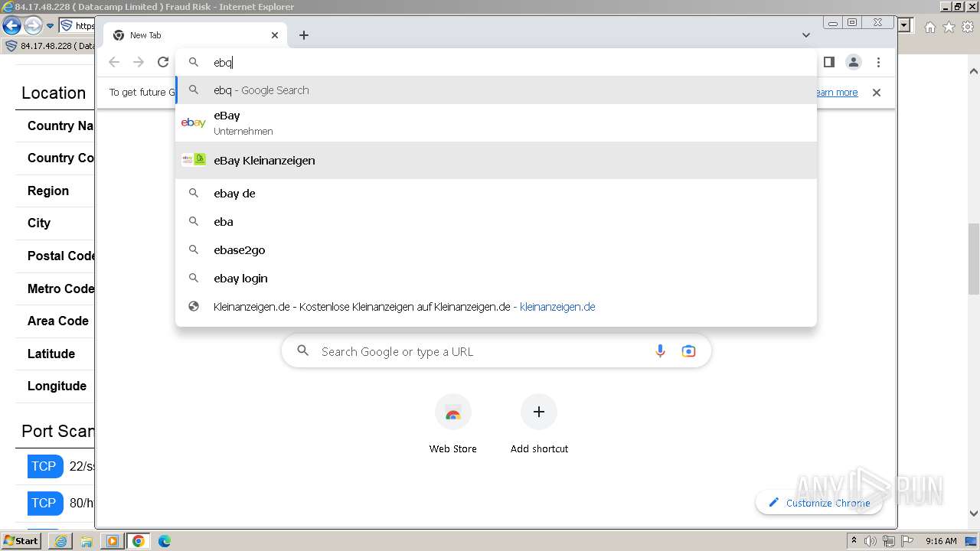Click the 'Latitude' row label
The image size is (980, 551).
click(51, 354)
